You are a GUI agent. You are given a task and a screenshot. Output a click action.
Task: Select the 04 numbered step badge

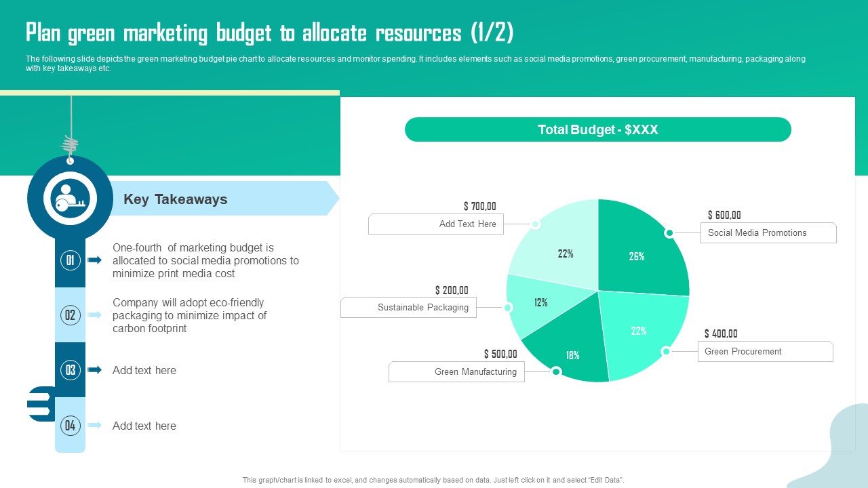tap(70, 426)
